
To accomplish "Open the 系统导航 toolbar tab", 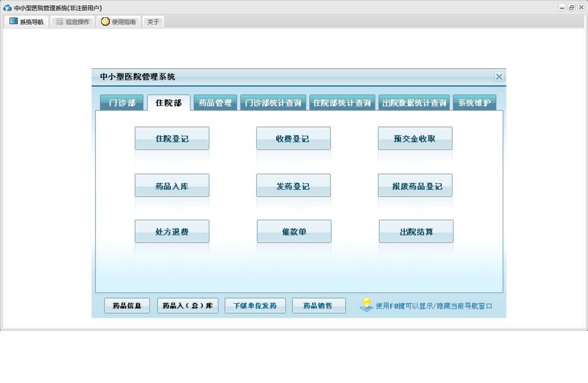I will [x=27, y=22].
